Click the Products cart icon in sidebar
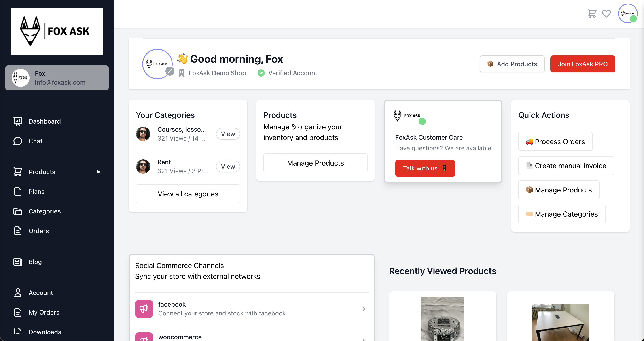 click(x=18, y=172)
